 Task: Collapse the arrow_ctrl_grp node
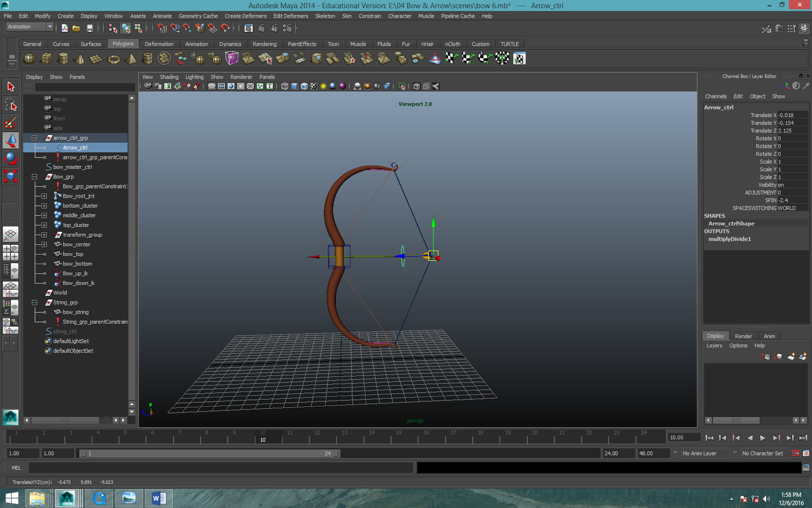[35, 138]
